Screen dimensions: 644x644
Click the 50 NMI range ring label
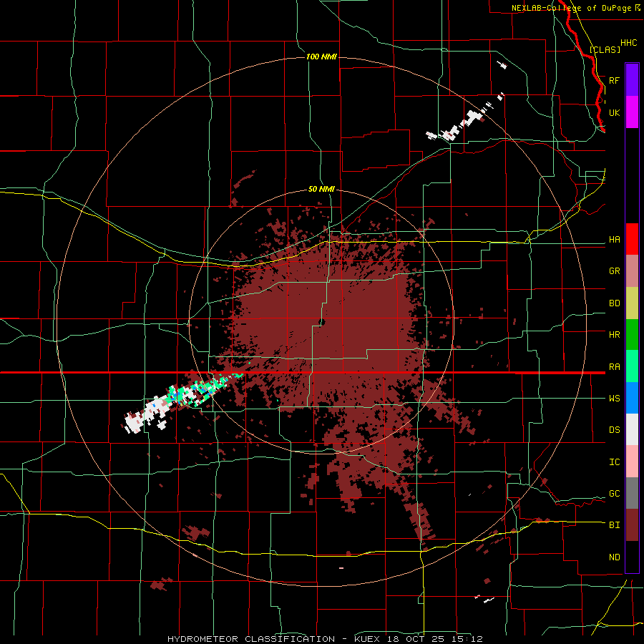[321, 190]
